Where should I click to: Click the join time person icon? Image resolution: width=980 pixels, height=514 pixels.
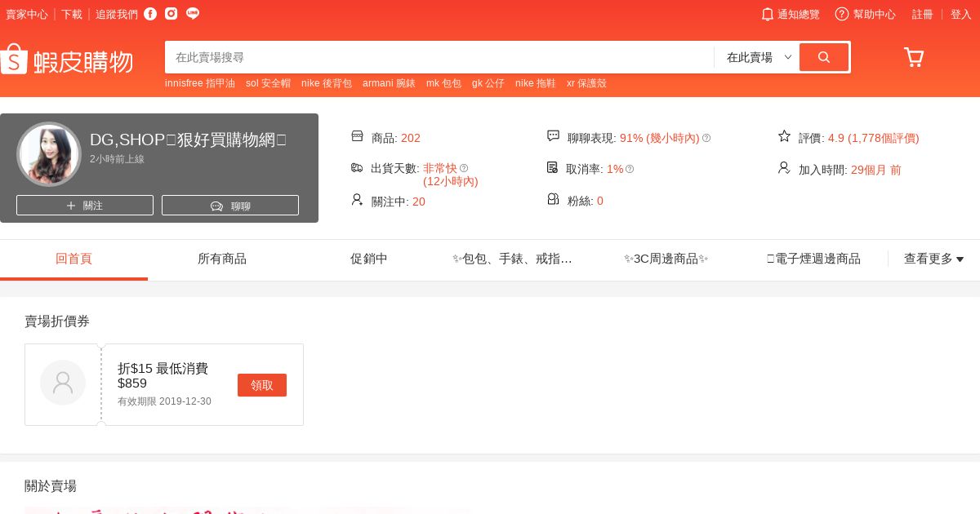[784, 167]
